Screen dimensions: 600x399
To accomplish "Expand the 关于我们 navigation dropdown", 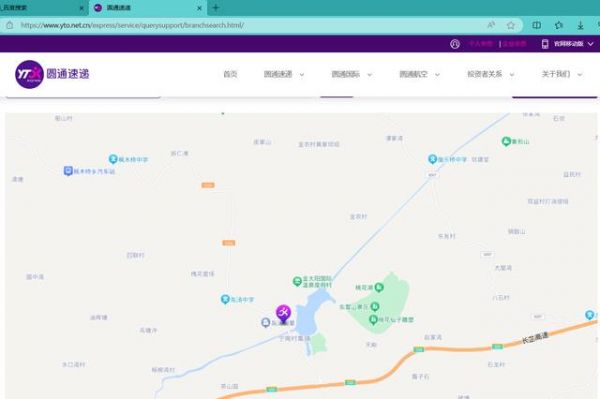I will click(x=562, y=74).
